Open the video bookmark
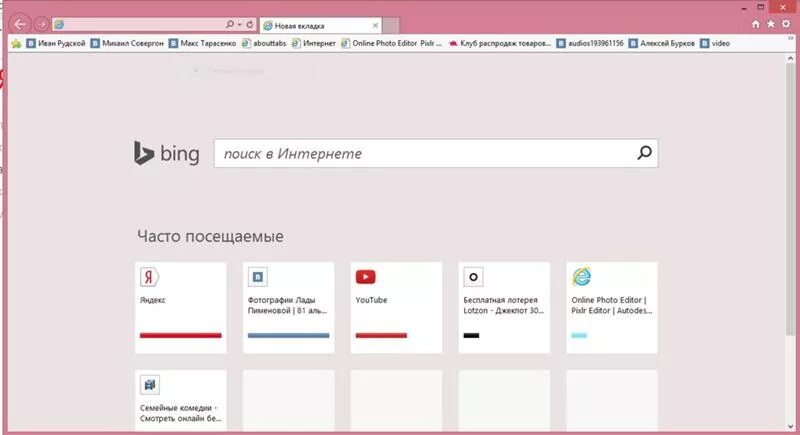The width and height of the screenshot is (800, 435). pyautogui.click(x=715, y=43)
